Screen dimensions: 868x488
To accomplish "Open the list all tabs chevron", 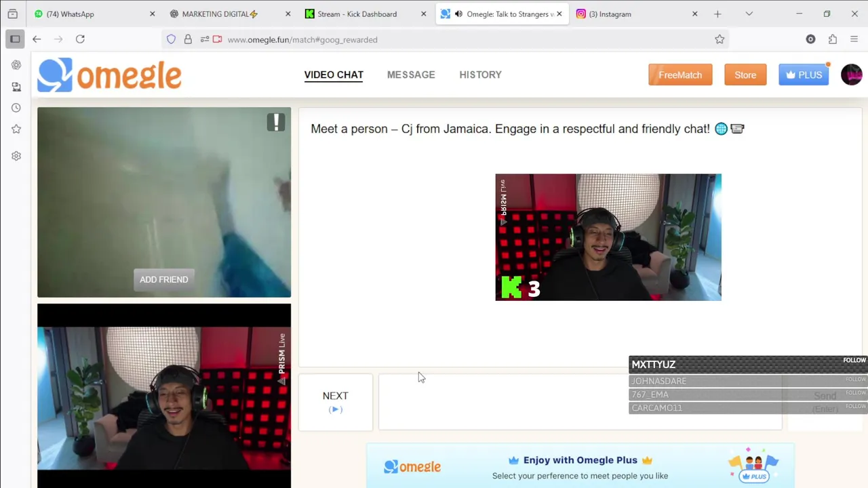I will (x=749, y=14).
